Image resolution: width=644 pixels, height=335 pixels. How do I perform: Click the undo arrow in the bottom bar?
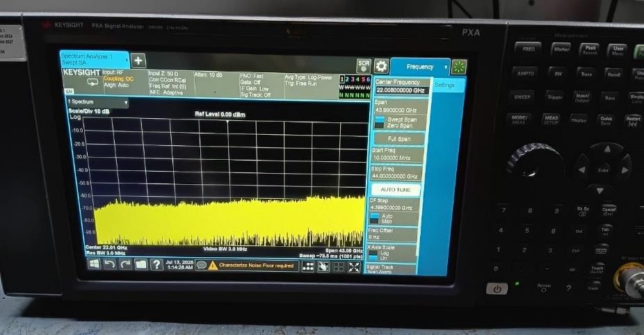[110, 263]
